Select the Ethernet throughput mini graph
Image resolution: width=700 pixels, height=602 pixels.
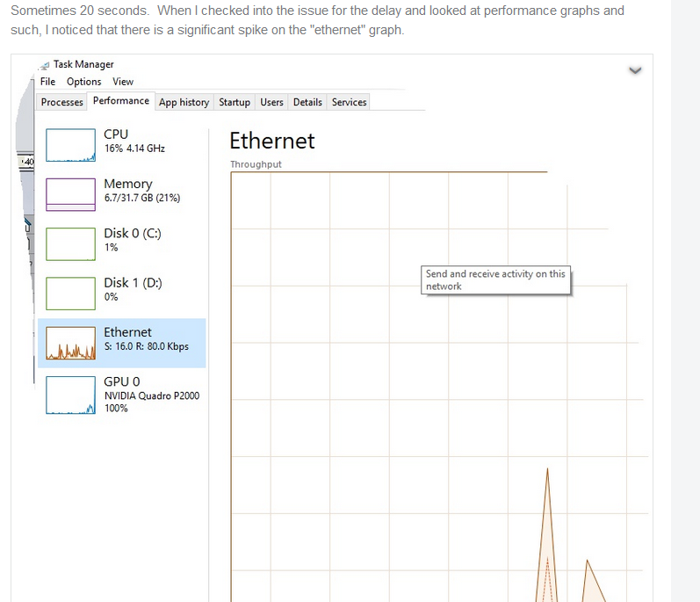pyautogui.click(x=70, y=343)
